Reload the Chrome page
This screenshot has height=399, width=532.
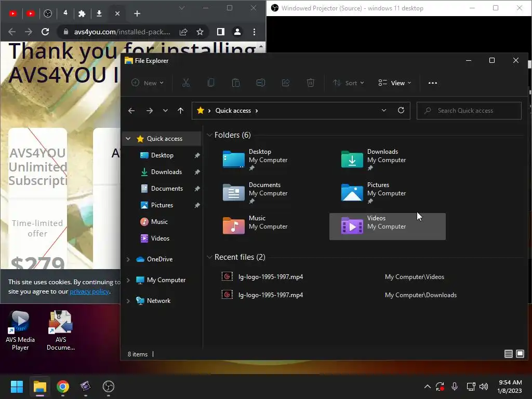point(45,32)
